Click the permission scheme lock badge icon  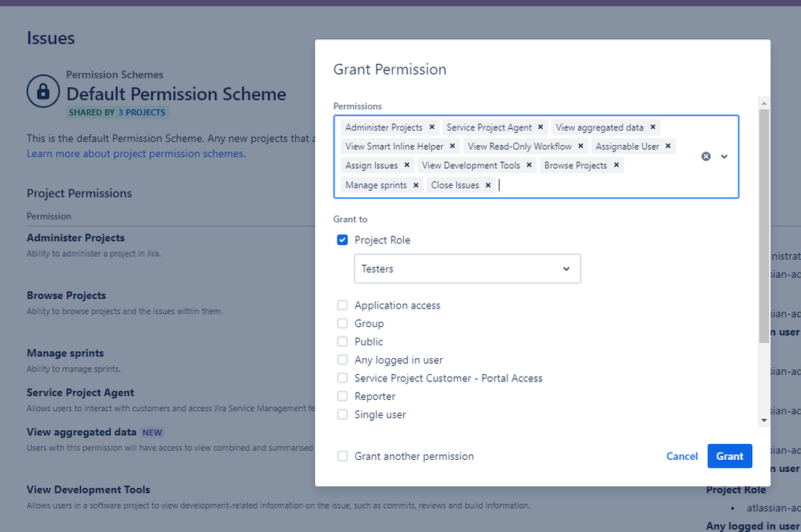43,91
